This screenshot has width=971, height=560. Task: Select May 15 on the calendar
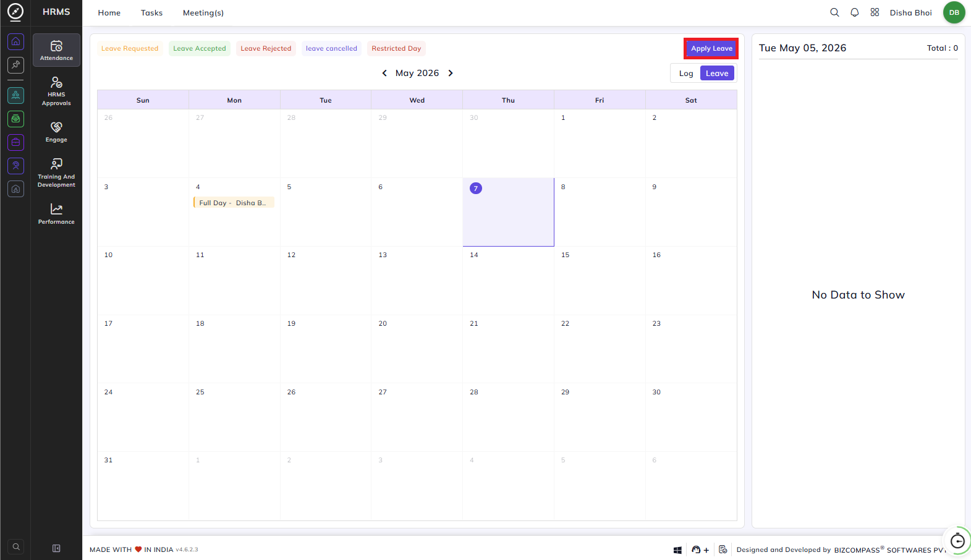point(600,281)
